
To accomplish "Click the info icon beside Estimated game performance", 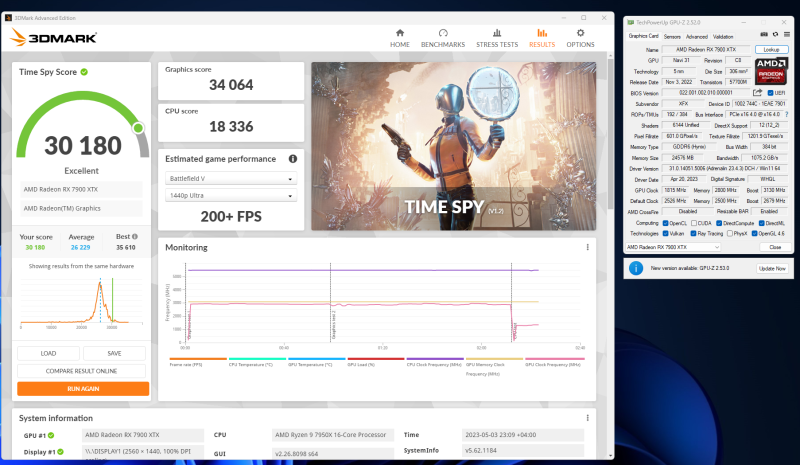I will tap(293, 158).
